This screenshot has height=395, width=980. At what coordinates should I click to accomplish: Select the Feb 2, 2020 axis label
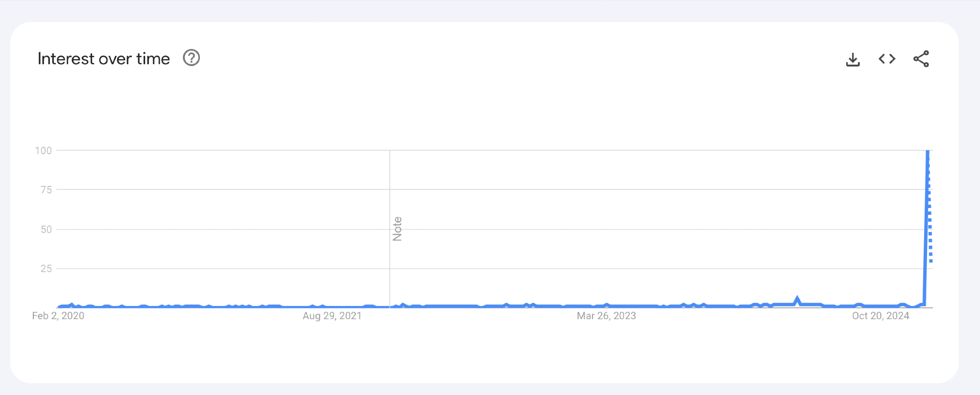(58, 316)
